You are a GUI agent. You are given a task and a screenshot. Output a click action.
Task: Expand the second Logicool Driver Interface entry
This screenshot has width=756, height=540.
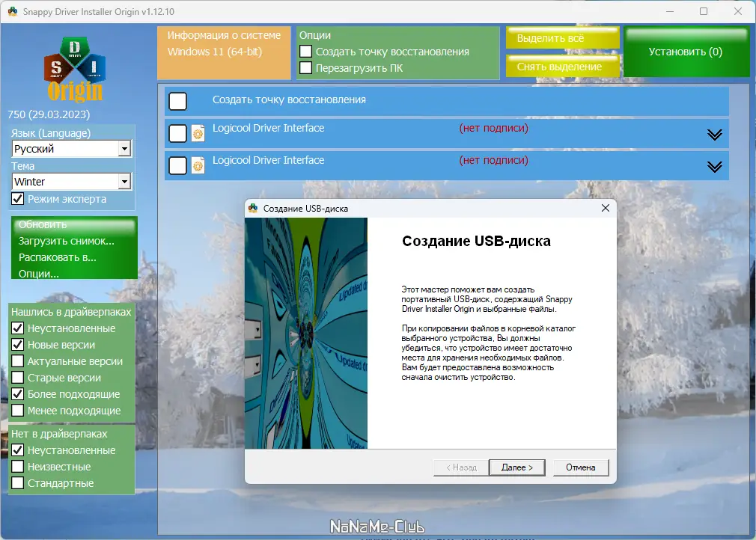716,165
